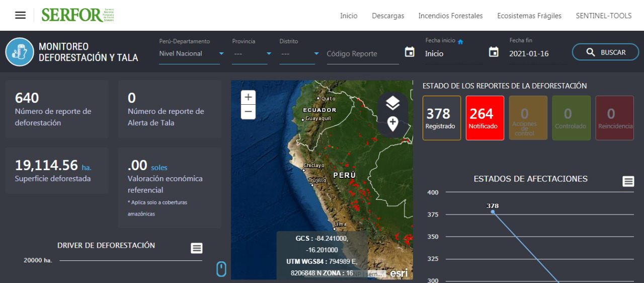The height and width of the screenshot is (283, 644).
Task: Click the BUSCAR search button
Action: coord(605,52)
